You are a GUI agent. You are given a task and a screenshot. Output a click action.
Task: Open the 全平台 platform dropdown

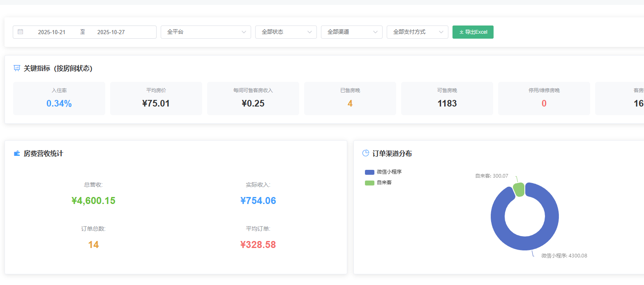[x=205, y=32]
